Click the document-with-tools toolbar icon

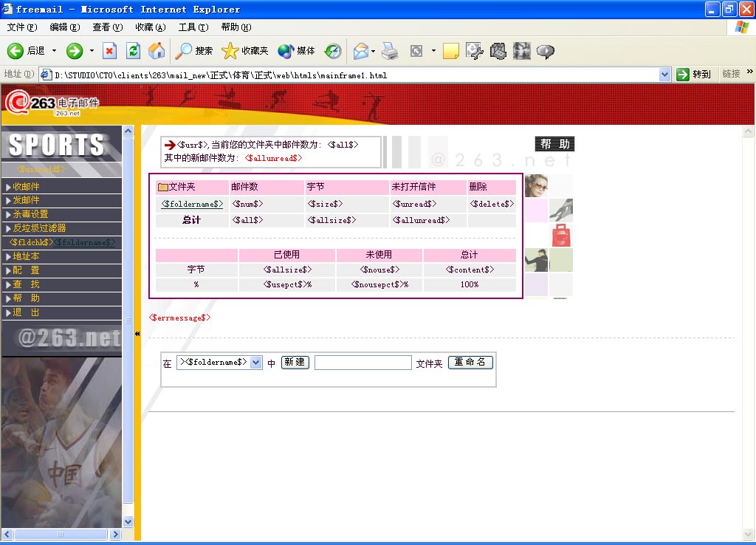click(x=475, y=51)
